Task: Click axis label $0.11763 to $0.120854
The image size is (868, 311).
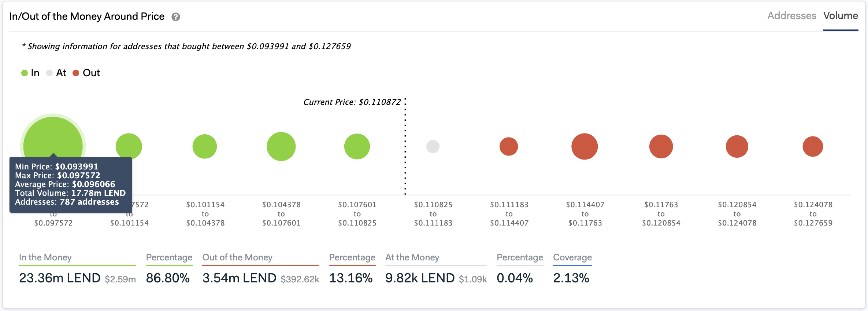Action: tap(661, 214)
